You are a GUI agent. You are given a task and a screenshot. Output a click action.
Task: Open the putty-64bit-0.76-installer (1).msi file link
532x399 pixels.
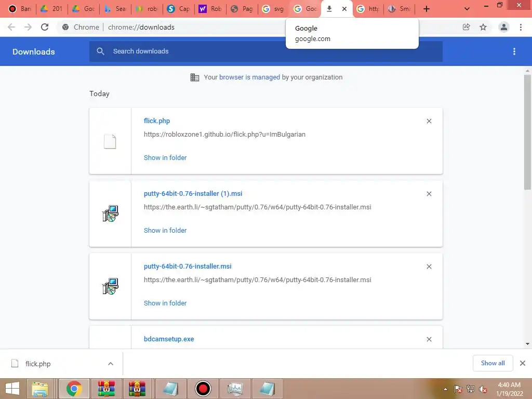(x=193, y=193)
